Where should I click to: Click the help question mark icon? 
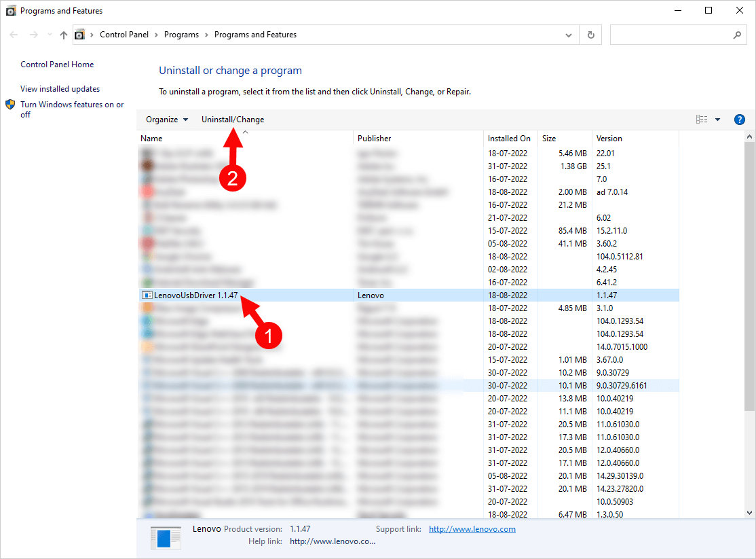(x=740, y=120)
